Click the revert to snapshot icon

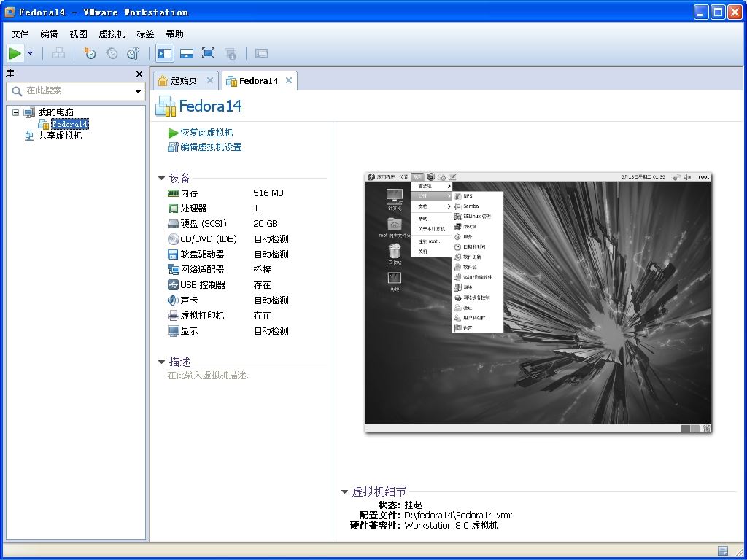pyautogui.click(x=112, y=53)
